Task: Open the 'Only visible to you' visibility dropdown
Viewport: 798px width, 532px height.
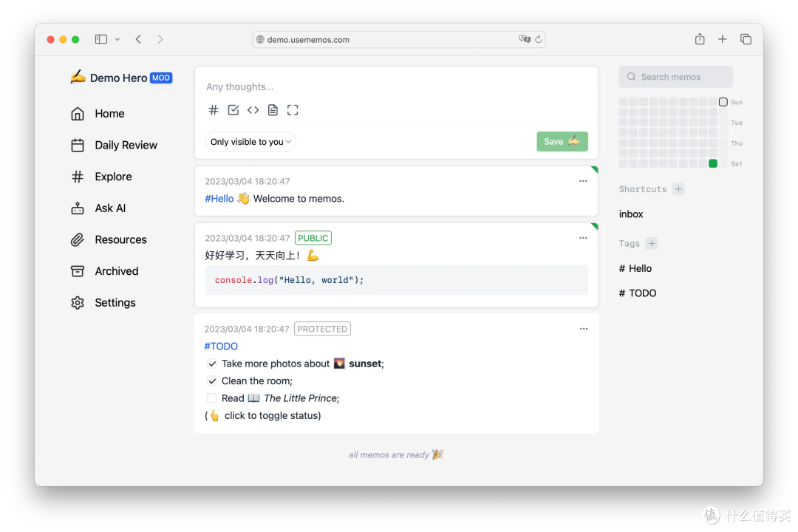Action: pyautogui.click(x=250, y=142)
